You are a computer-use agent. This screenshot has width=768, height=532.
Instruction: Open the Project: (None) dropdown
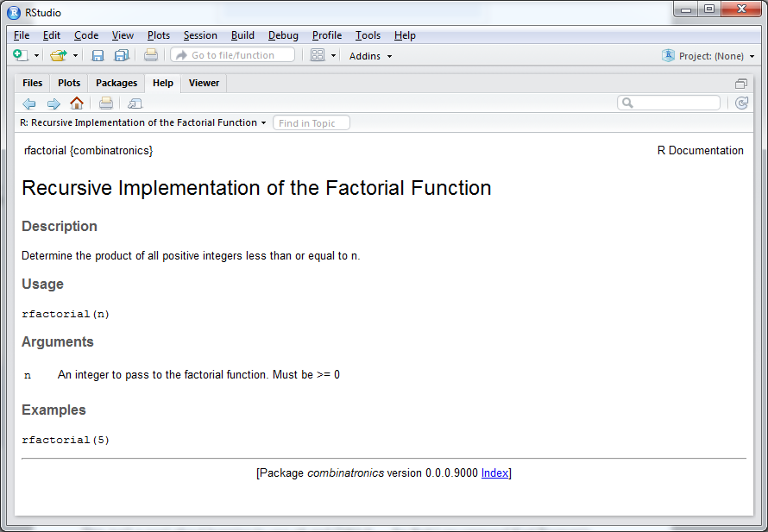(x=709, y=56)
